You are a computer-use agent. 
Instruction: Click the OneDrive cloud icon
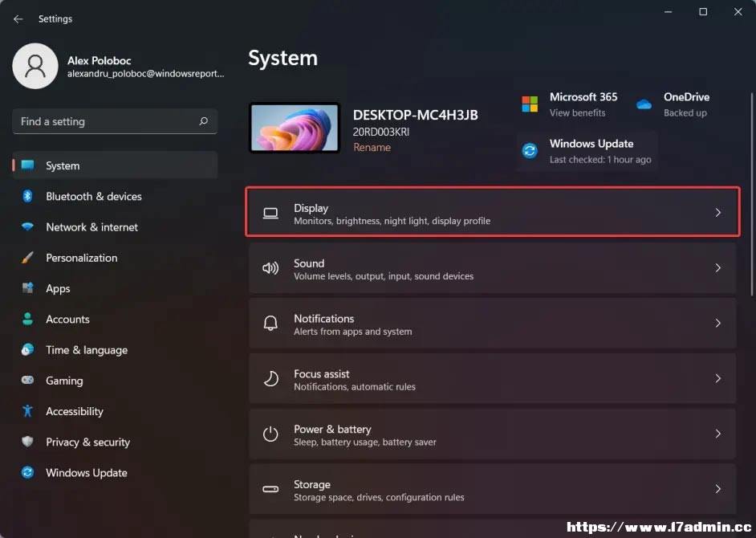644,104
